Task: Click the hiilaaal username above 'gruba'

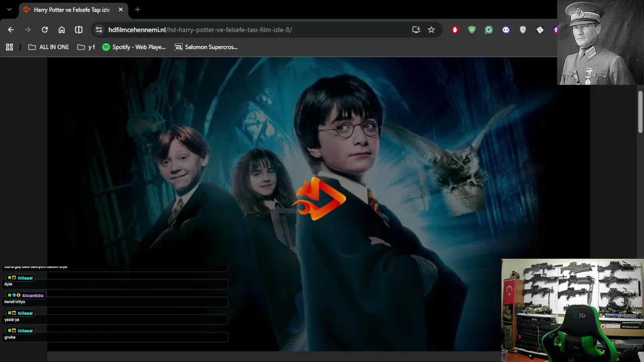Action: (x=25, y=331)
